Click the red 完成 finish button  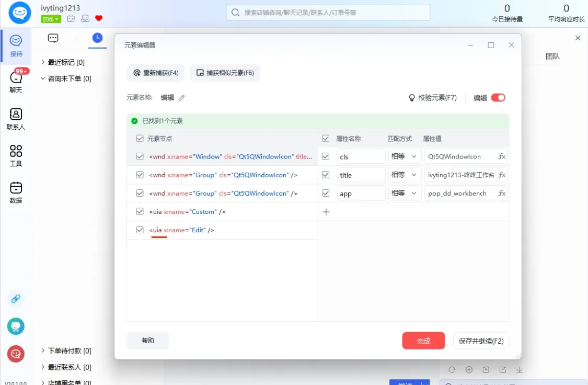tap(423, 341)
